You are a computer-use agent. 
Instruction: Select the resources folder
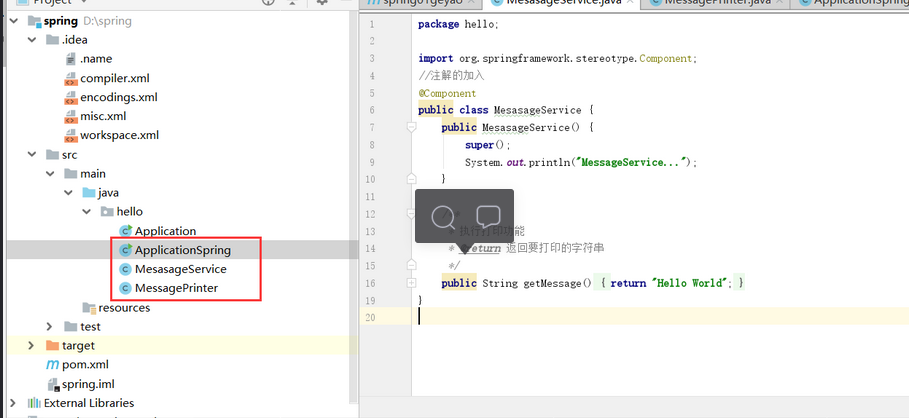coord(124,308)
